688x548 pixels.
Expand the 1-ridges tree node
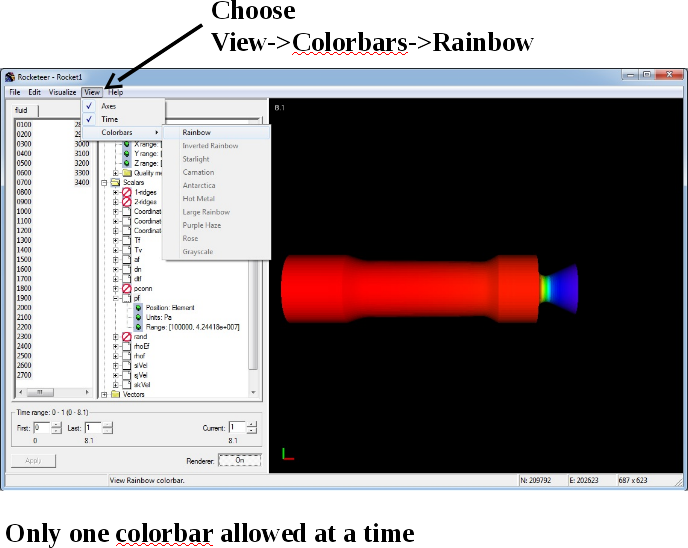tap(116, 193)
